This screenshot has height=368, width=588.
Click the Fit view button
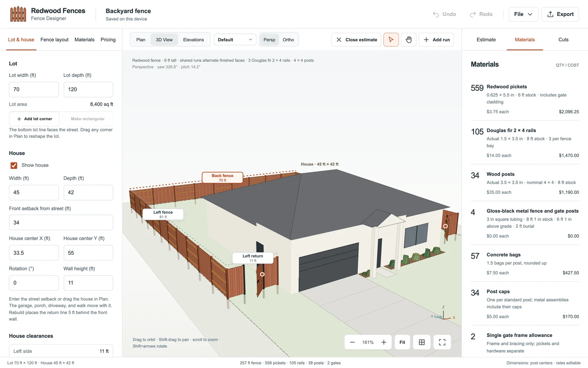click(402, 342)
